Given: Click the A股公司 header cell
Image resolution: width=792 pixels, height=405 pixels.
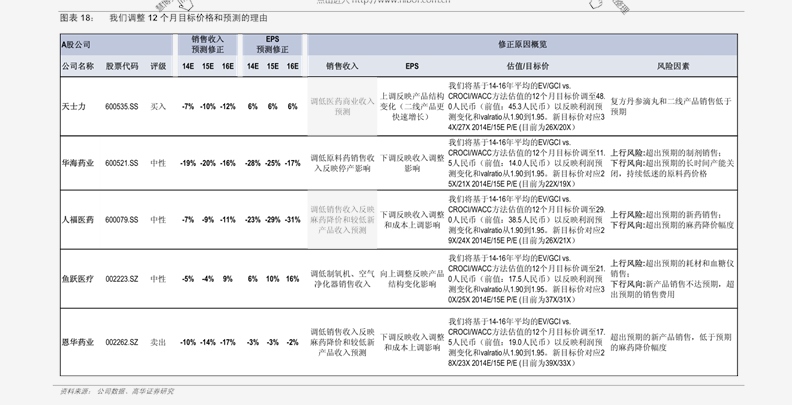Looking at the screenshot, I should pyautogui.click(x=76, y=44).
